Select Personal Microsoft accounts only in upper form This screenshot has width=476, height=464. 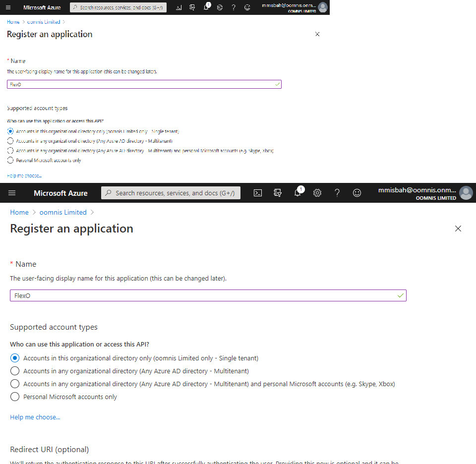pyautogui.click(x=10, y=160)
